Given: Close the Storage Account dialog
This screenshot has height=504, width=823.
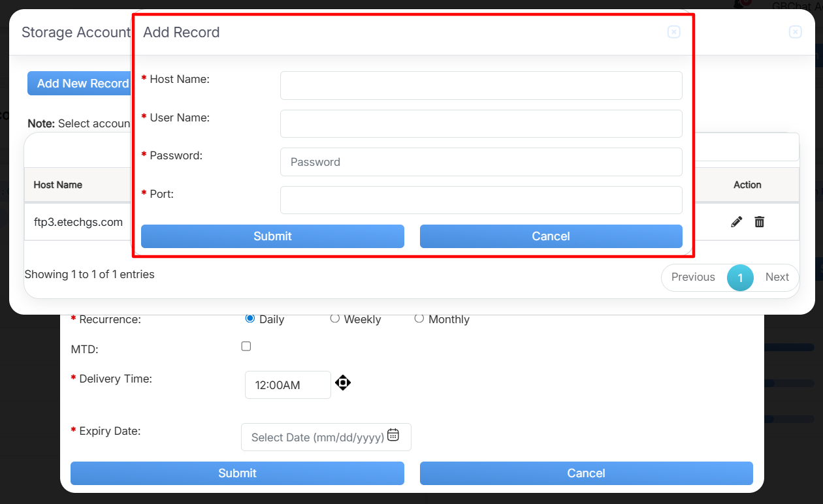Looking at the screenshot, I should pos(796,32).
